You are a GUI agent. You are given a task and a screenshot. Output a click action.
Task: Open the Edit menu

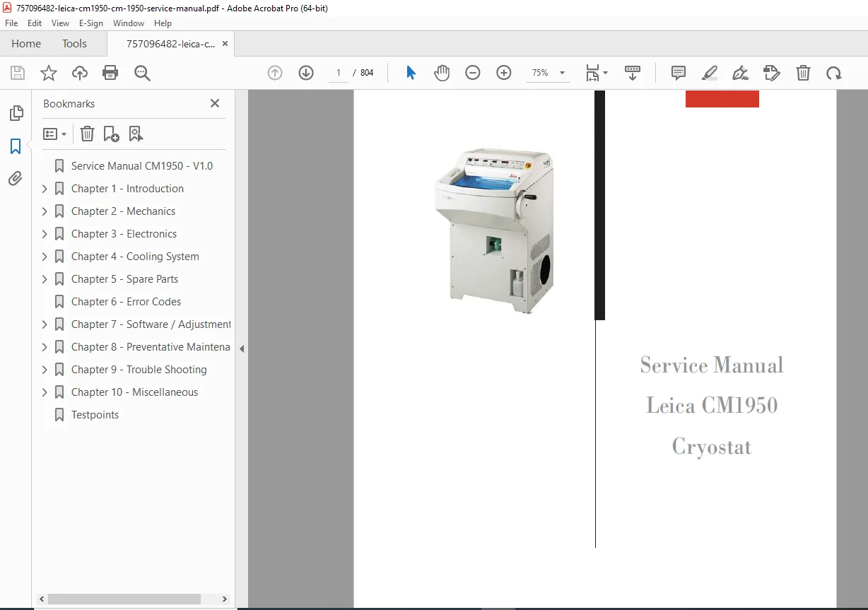(35, 23)
